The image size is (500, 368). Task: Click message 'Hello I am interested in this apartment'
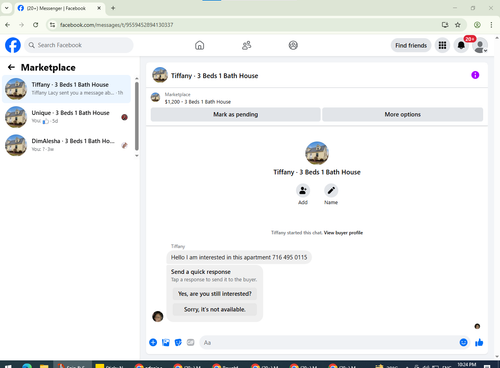(x=239, y=257)
